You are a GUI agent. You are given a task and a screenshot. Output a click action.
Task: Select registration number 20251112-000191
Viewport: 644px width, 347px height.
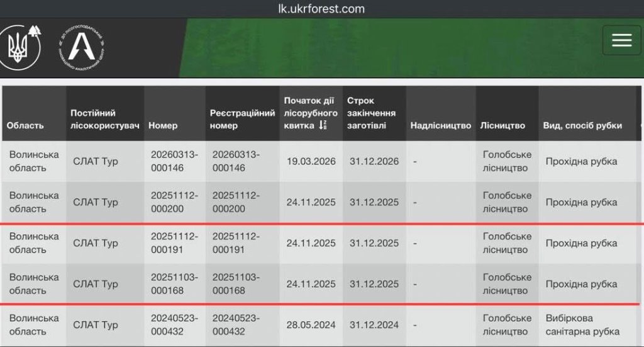pos(236,243)
